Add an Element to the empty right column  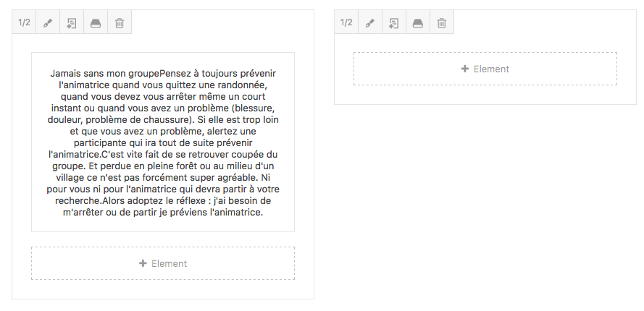pyautogui.click(x=485, y=69)
